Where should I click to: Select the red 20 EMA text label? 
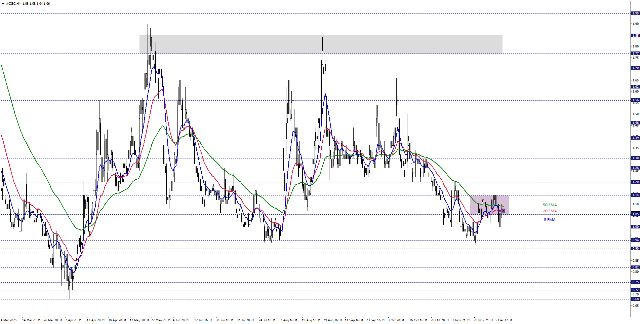point(550,211)
